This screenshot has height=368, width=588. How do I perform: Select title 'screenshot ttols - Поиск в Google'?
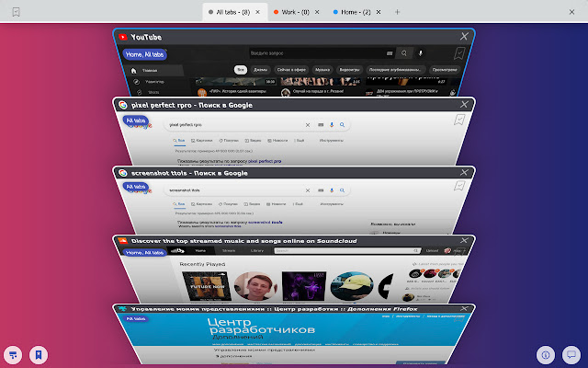click(189, 173)
